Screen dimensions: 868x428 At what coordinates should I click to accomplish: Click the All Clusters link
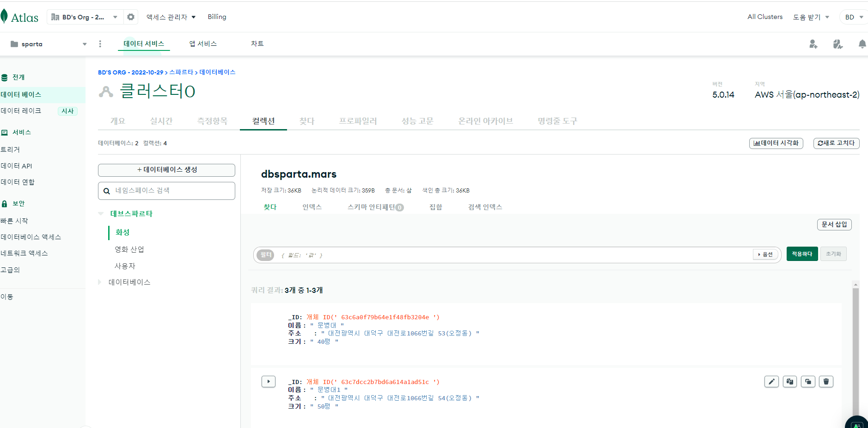[x=765, y=17]
